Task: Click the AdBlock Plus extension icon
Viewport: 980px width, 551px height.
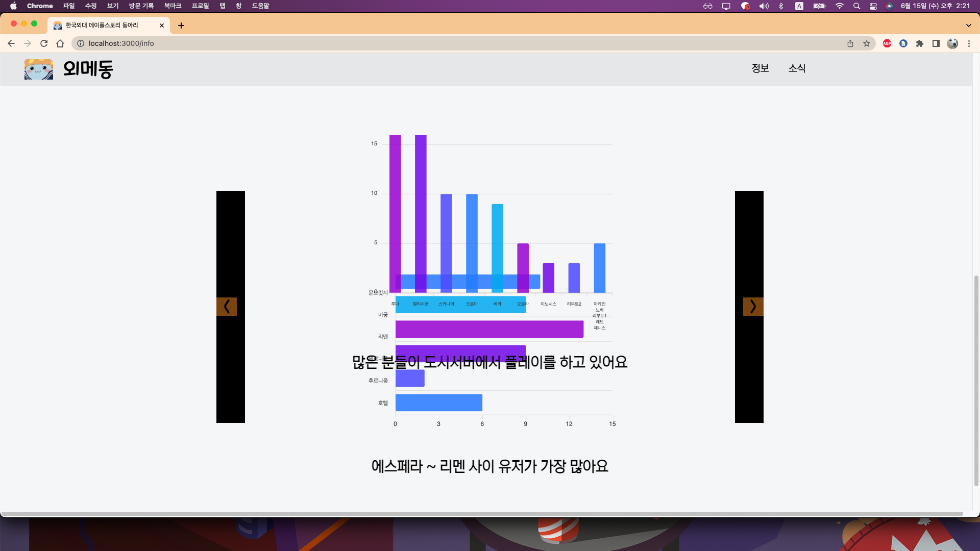Action: (887, 43)
